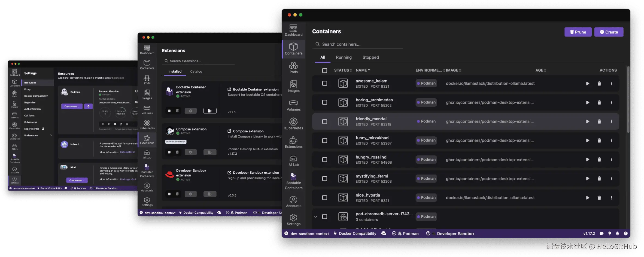
Task: Click the help icon in the Containers window status bar
Action: coord(625,234)
